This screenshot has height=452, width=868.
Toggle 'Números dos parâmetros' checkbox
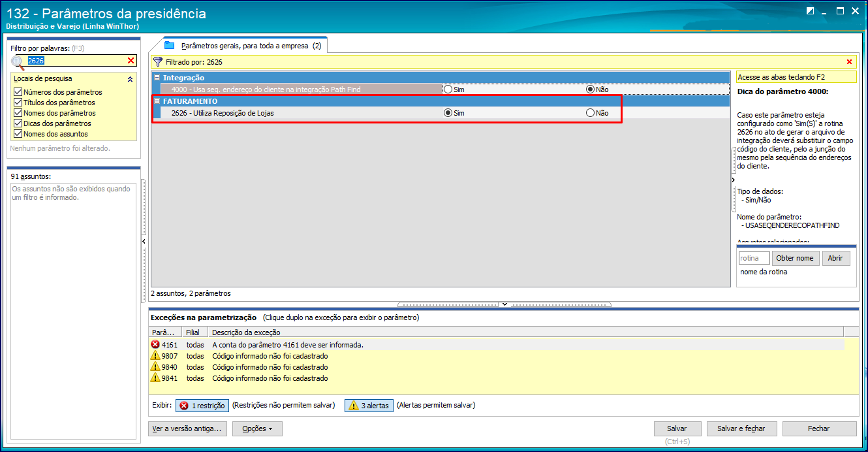pos(18,92)
